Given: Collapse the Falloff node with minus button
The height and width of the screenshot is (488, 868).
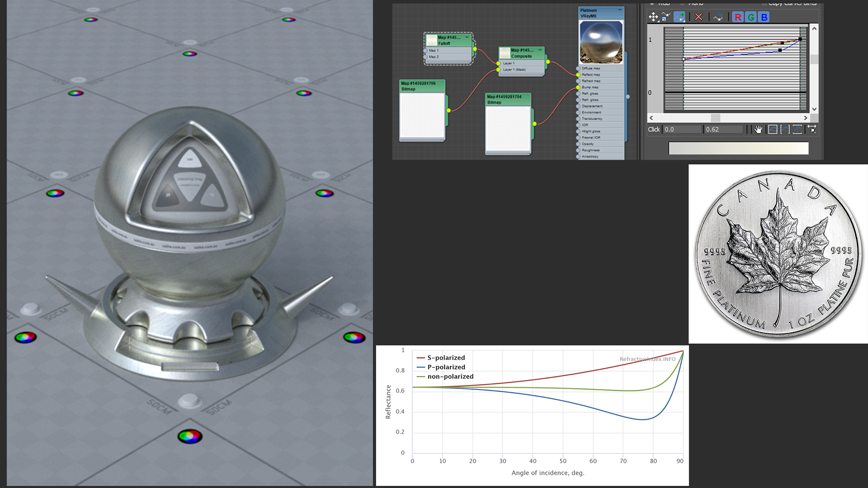Looking at the screenshot, I should [x=467, y=38].
